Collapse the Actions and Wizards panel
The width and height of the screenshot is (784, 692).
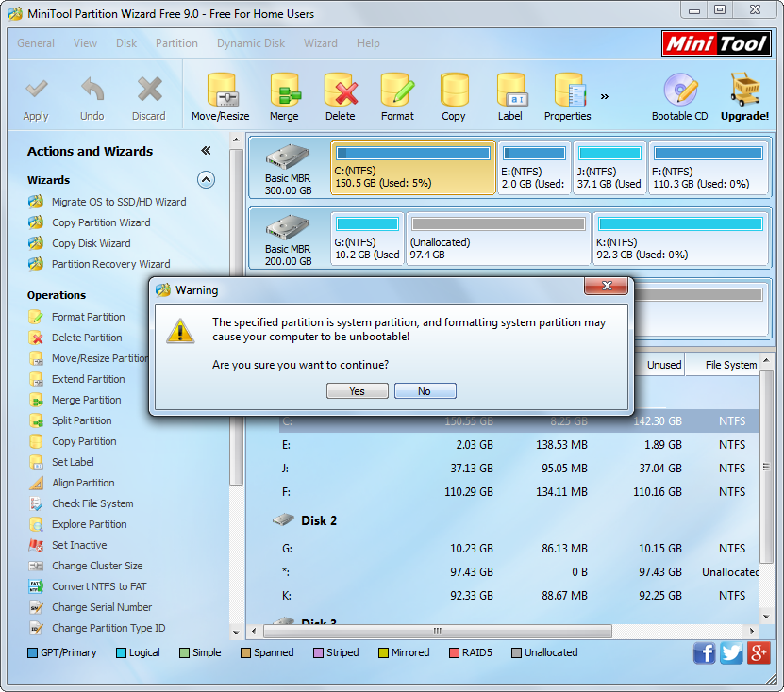(x=206, y=151)
